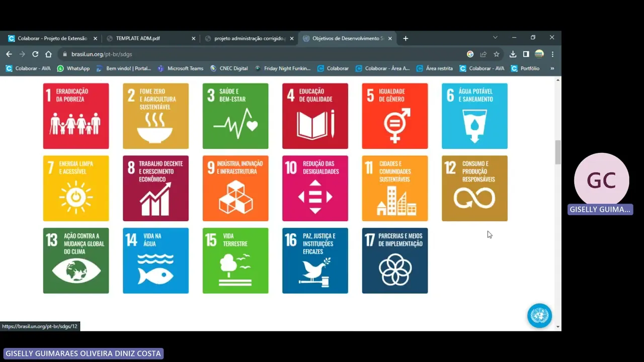Click the GC participant avatar
The image size is (644, 362).
(x=601, y=180)
